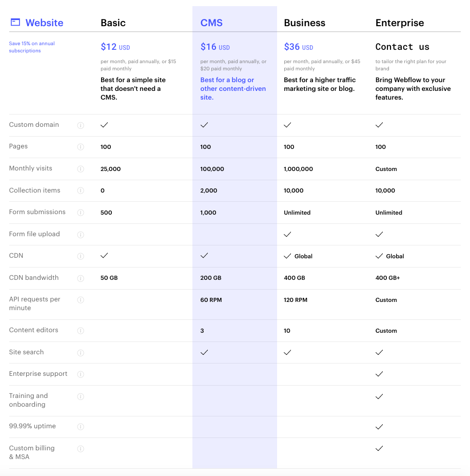Click the Monthly visits info icon
Viewport: 470px width, 476px height.
point(81,168)
